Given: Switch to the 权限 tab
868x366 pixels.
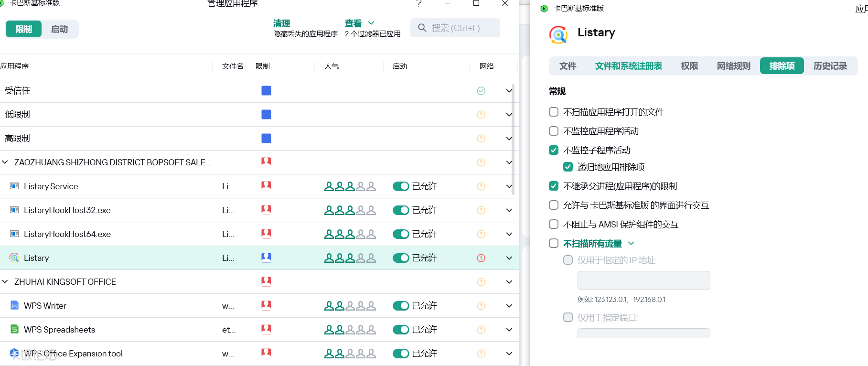Looking at the screenshot, I should [x=689, y=66].
